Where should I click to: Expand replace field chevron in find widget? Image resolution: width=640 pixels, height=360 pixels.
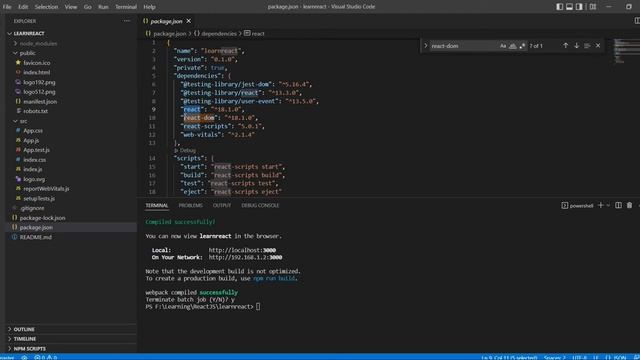tap(425, 46)
